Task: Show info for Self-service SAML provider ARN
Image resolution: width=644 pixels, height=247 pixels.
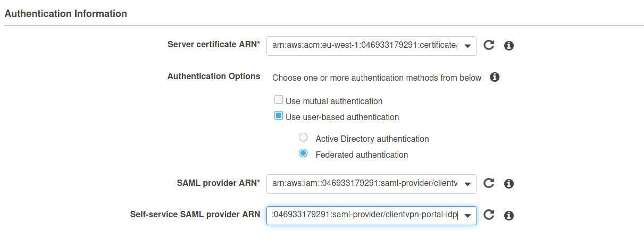Action: tap(508, 215)
